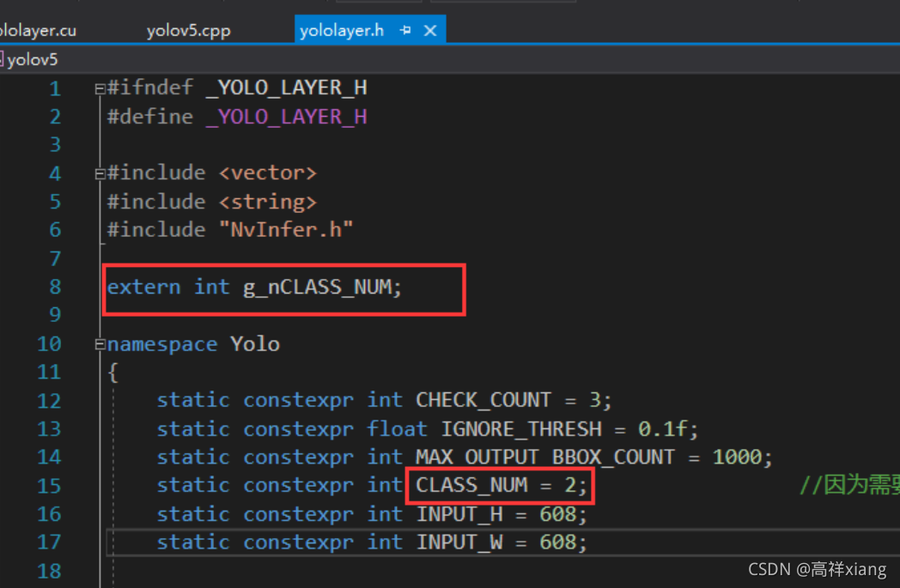This screenshot has width=900, height=588.
Task: Select the yololayer.h tab
Action: pyautogui.click(x=342, y=30)
